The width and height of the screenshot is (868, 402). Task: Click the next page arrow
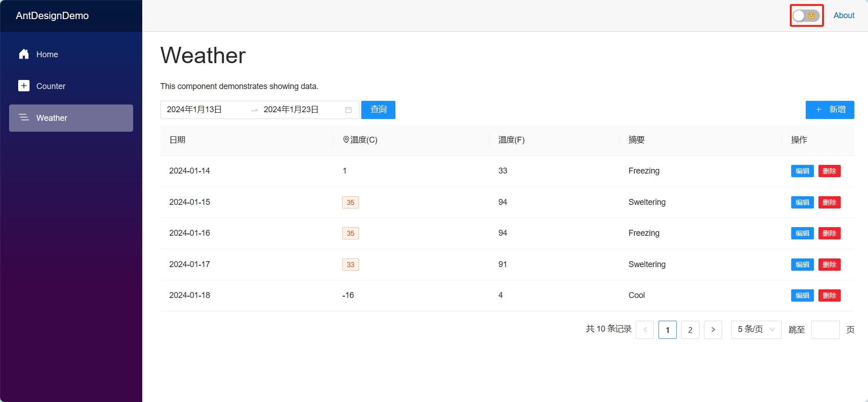point(713,330)
